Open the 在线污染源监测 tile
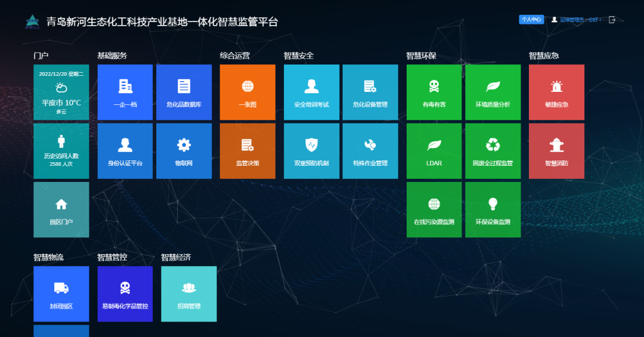Viewport: 644px width, 337px height. click(x=434, y=209)
